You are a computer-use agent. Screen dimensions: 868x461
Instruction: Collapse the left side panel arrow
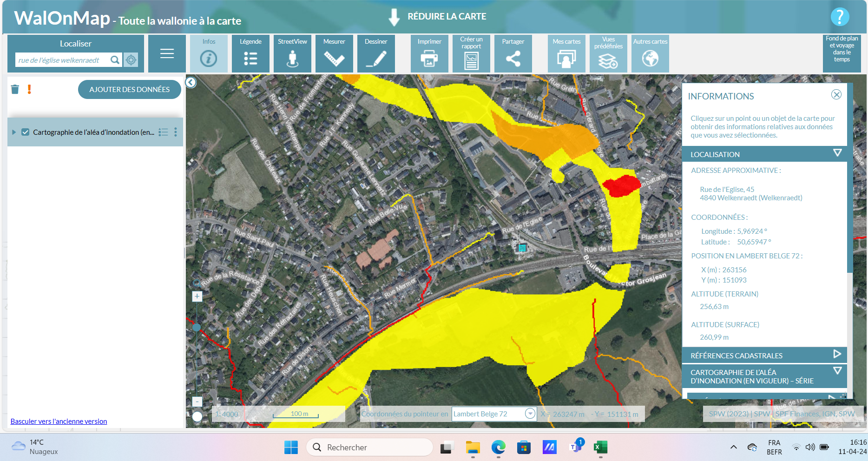pyautogui.click(x=191, y=83)
